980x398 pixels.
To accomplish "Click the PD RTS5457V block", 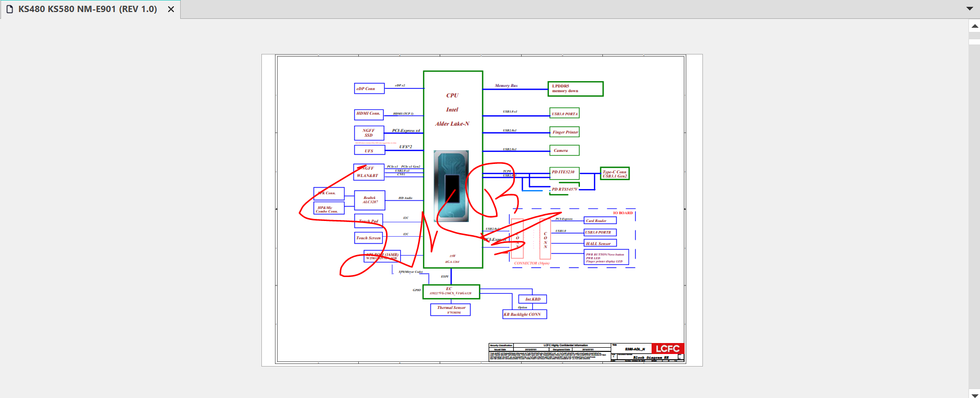I will coord(565,189).
